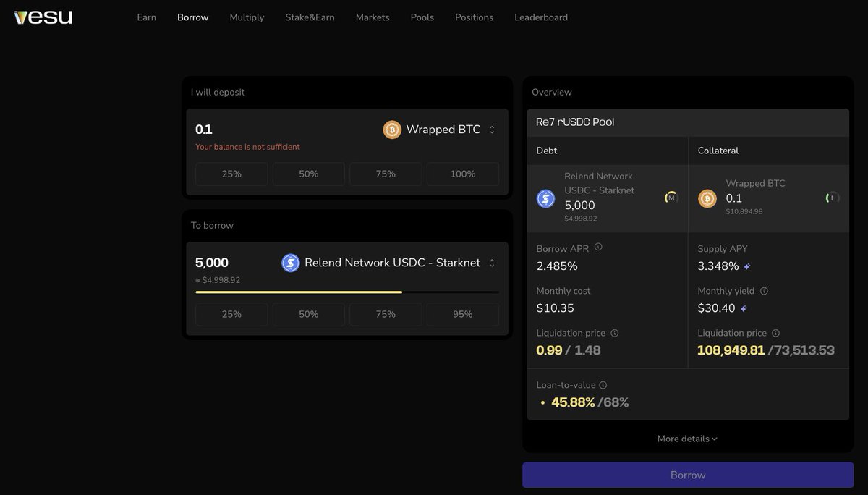Set the borrow amount to 75%
The width and height of the screenshot is (868, 495).
[386, 314]
